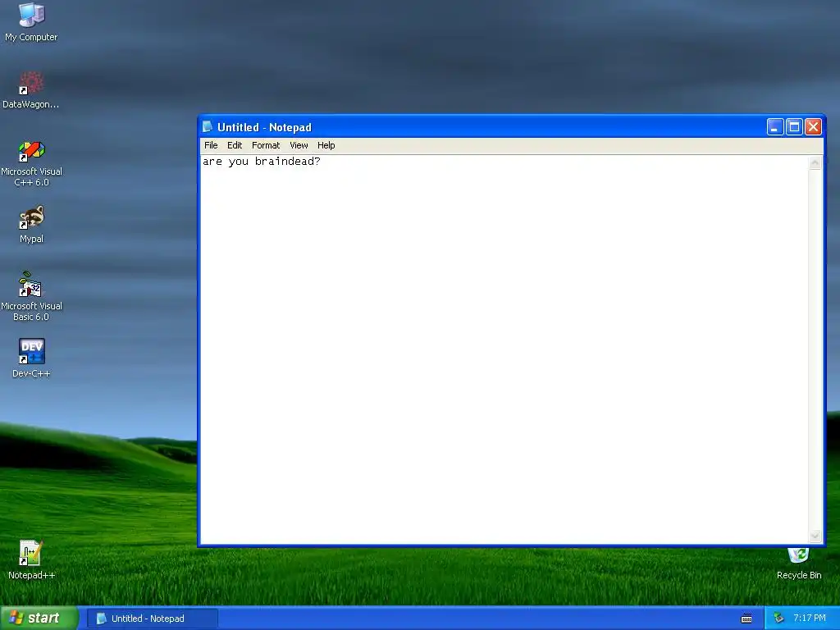
Task: Click the scrollbar up arrow in Notepad
Action: coord(815,163)
